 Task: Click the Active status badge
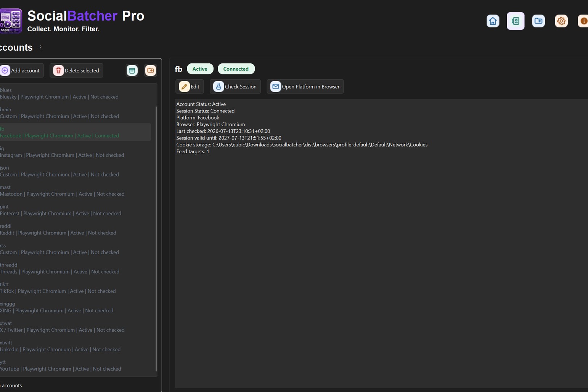point(200,69)
